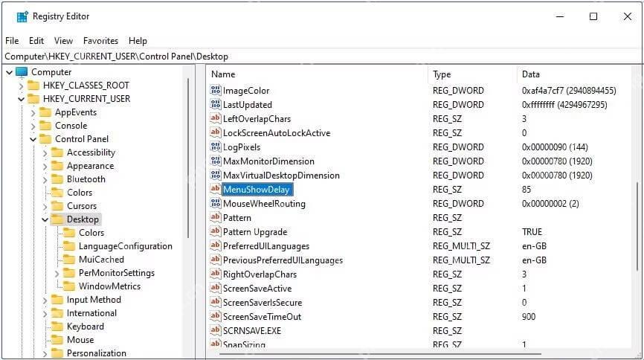
Task: Collapse the Control Panel key
Action: 33,139
